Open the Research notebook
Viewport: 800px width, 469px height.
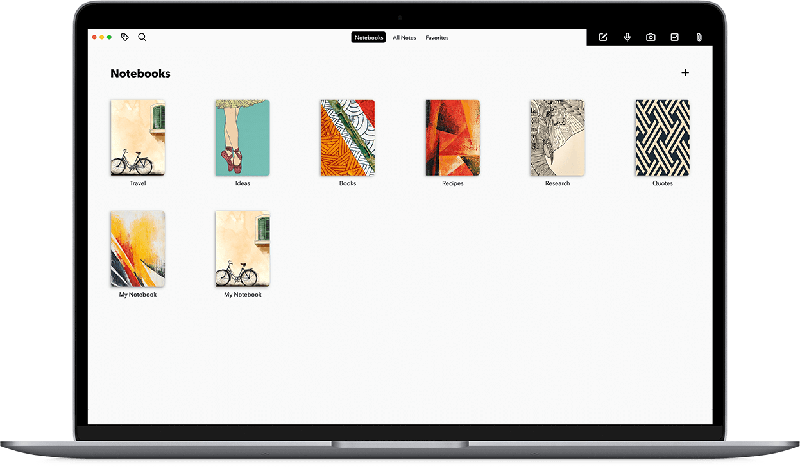coord(557,138)
